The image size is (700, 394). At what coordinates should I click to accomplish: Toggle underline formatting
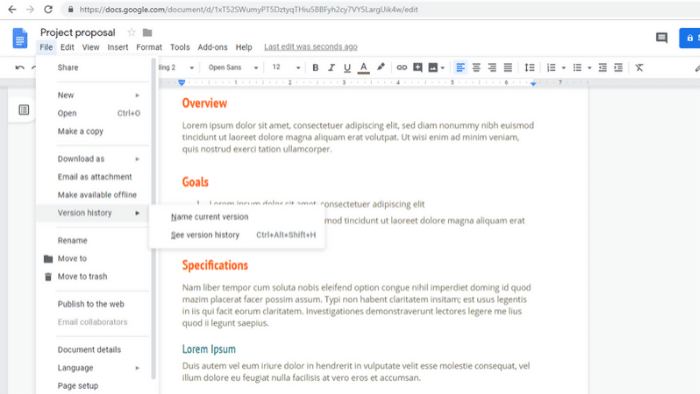click(347, 68)
